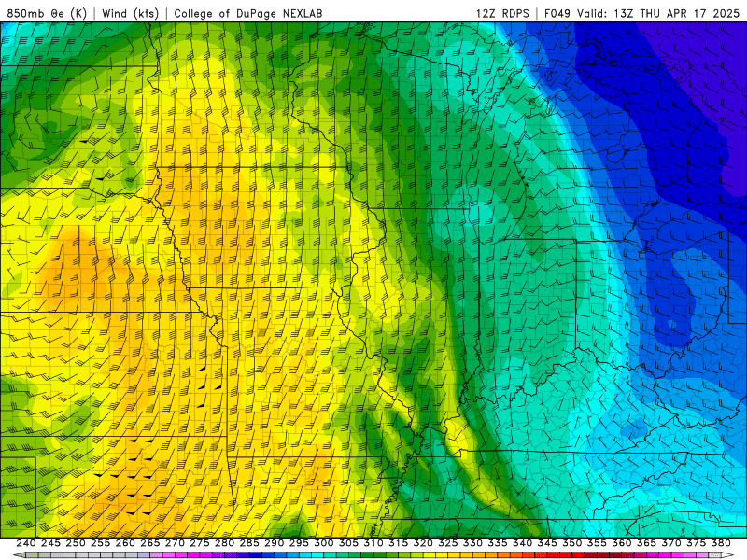The image size is (747, 560).
Task: Click the yellow swatch below 325 on color bar
Action: 442,555
